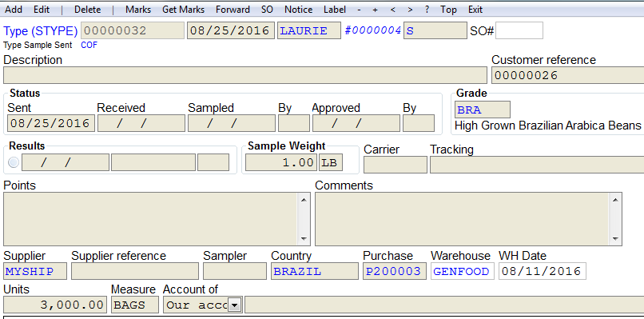Click the #0000004 reference text

(x=372, y=30)
